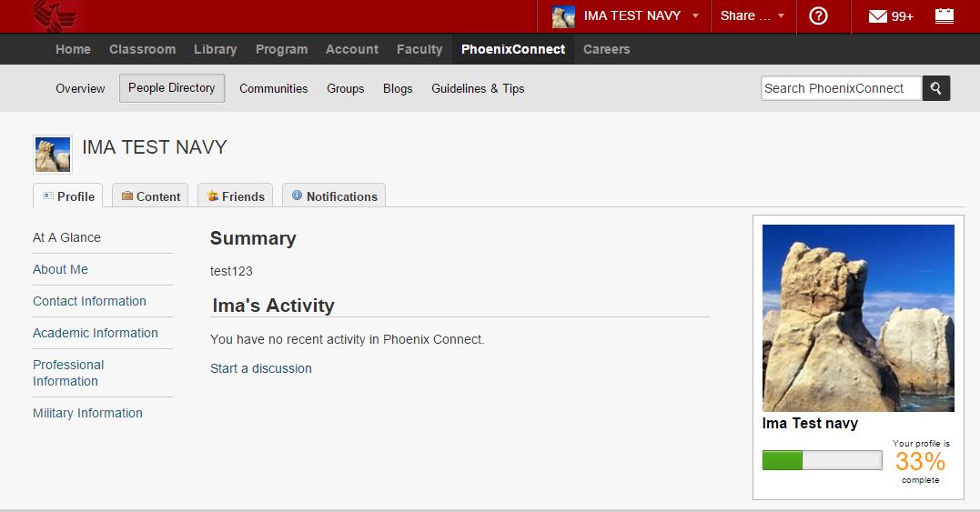Screen dimensions: 980x512
Task: Click small avatar beside IMA TEST NAVY in header
Action: [x=562, y=16]
